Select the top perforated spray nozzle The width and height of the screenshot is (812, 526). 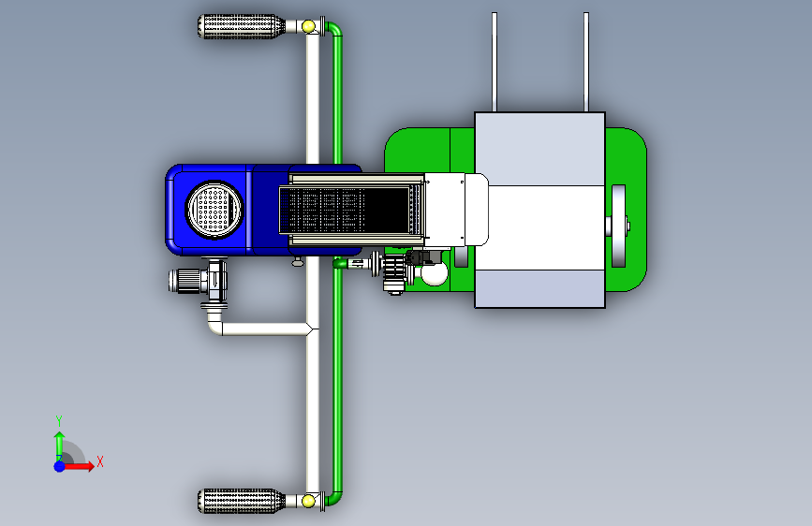[x=241, y=26]
